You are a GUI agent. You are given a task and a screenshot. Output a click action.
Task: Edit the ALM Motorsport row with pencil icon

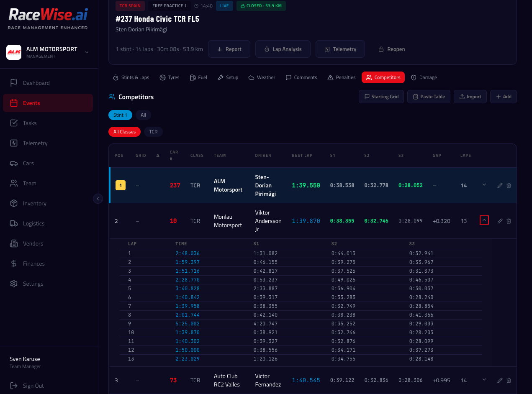(500, 185)
